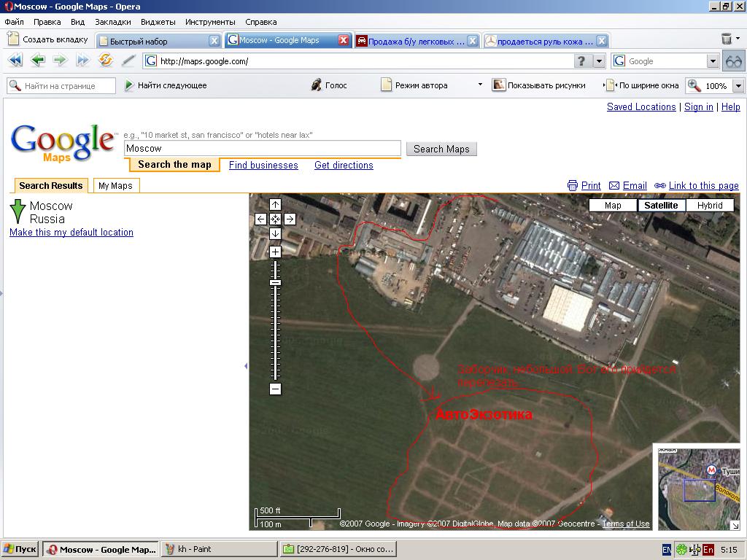The image size is (747, 560).
Task: Click the red En language tray icon
Action: pos(708,550)
